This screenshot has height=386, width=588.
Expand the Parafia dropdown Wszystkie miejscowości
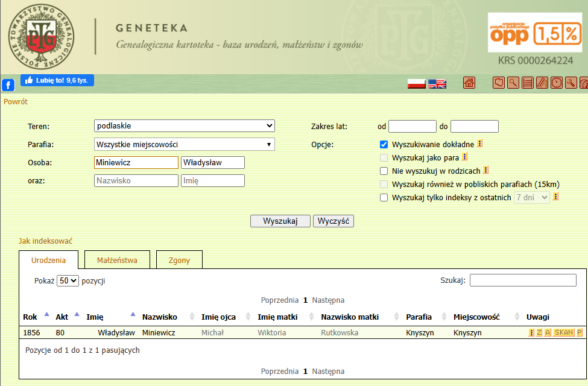tap(184, 144)
